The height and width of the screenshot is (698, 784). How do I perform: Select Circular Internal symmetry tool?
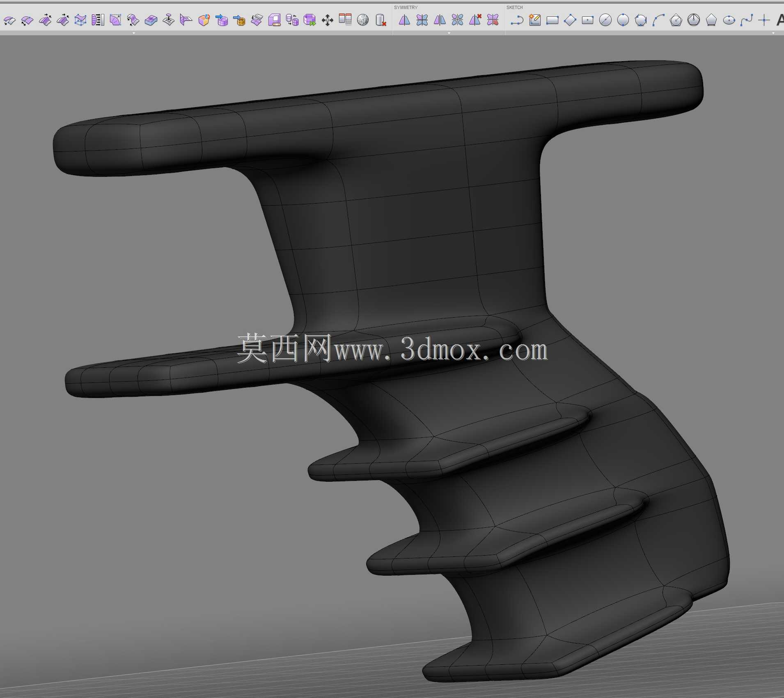[422, 20]
